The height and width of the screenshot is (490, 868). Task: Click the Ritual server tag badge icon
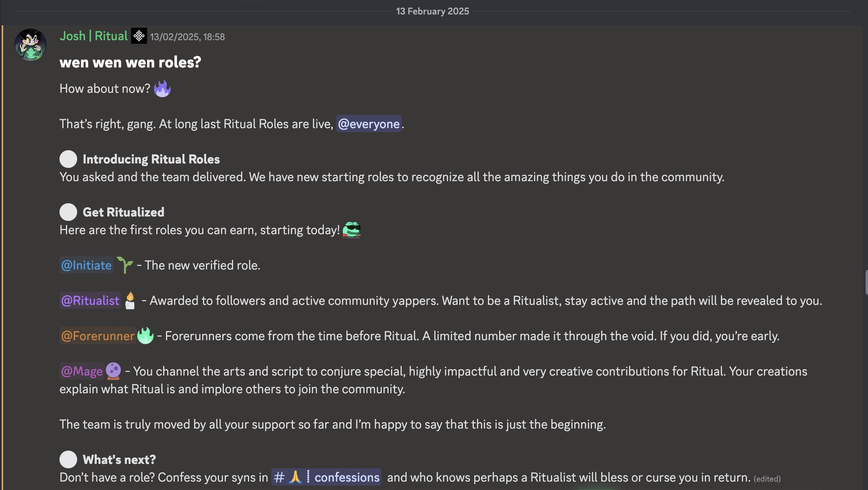pos(139,36)
